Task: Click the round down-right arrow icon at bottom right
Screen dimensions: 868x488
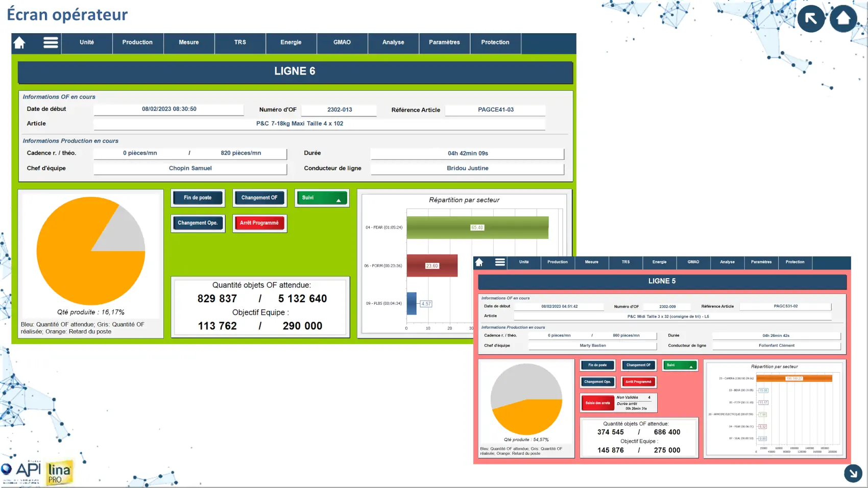Action: (853, 473)
